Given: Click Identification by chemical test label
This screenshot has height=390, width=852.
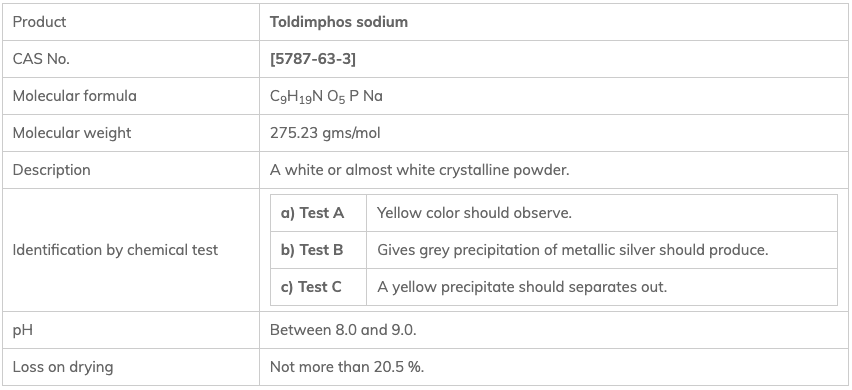Looking at the screenshot, I should pos(115,250).
